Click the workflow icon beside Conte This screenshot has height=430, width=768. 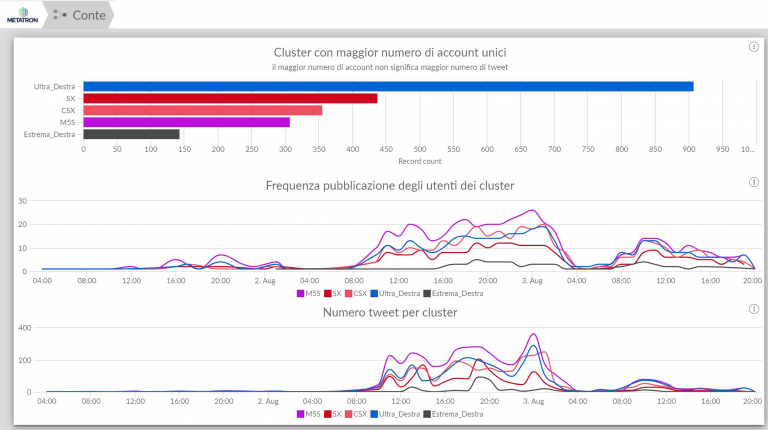60,15
